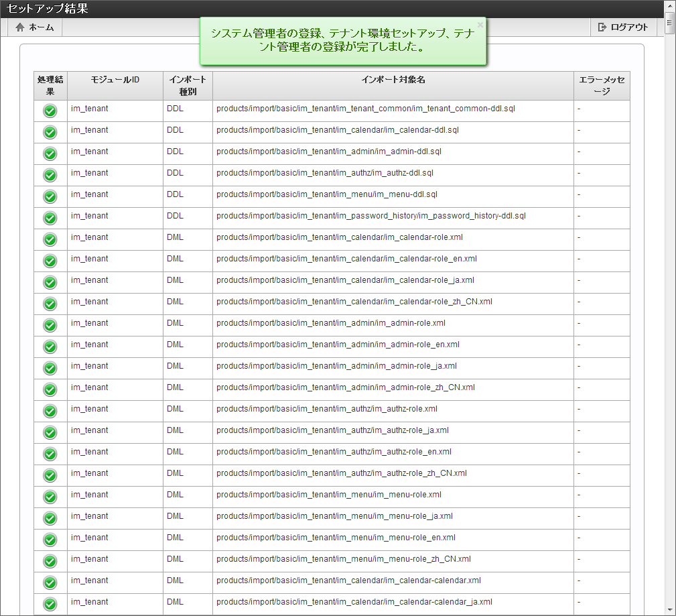Select the path ending im_tenant_common-ddl.sql
676x616 pixels.
366,109
